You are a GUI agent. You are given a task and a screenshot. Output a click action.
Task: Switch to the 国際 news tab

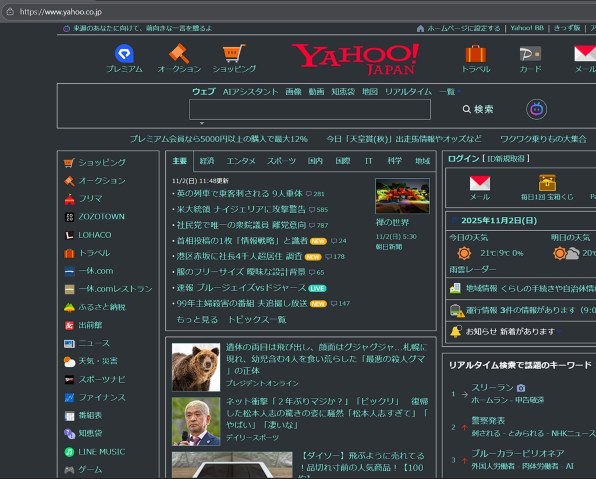point(343,161)
